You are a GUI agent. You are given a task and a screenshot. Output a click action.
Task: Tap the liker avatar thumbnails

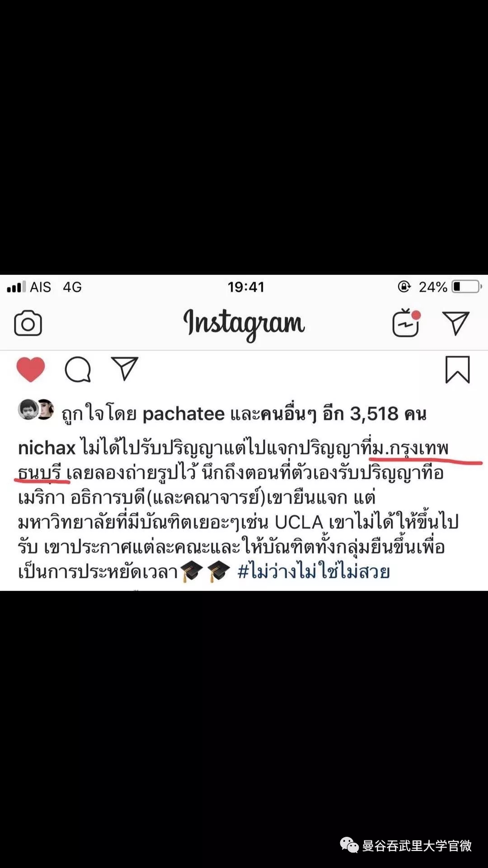(36, 410)
